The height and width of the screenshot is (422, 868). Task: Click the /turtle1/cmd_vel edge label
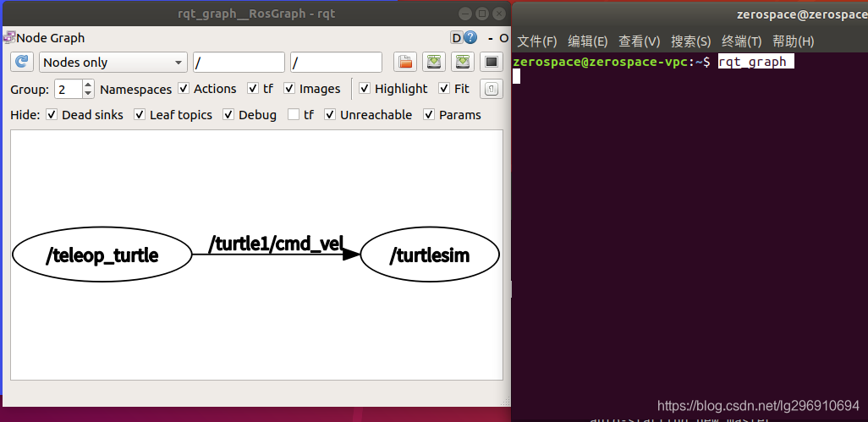[277, 244]
